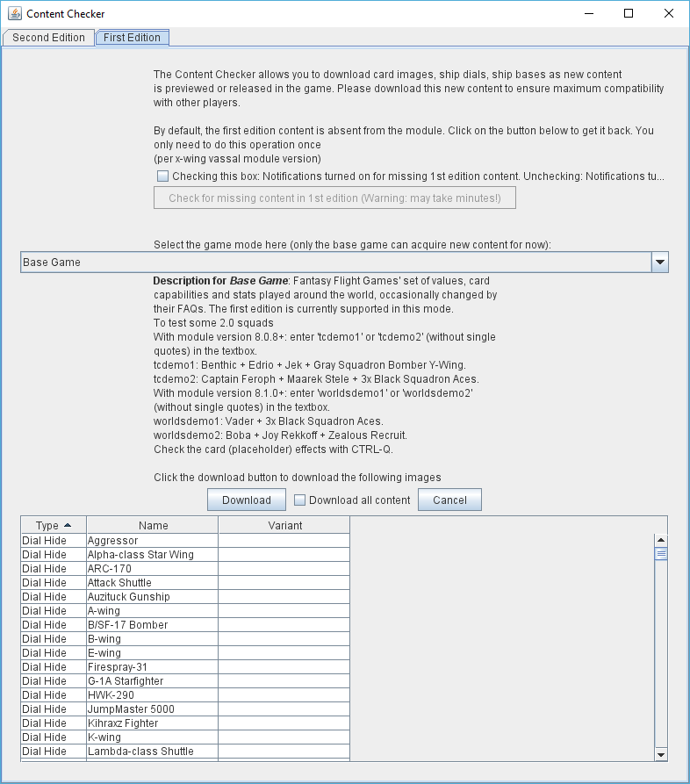The image size is (690, 784).
Task: Select the Alpha-class Star Wing row
Action: 185,555
